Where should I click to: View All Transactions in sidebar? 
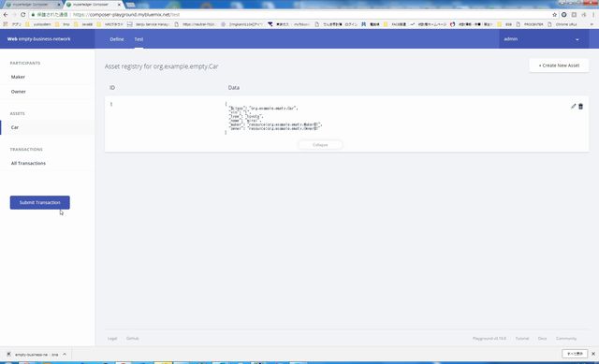pos(28,163)
